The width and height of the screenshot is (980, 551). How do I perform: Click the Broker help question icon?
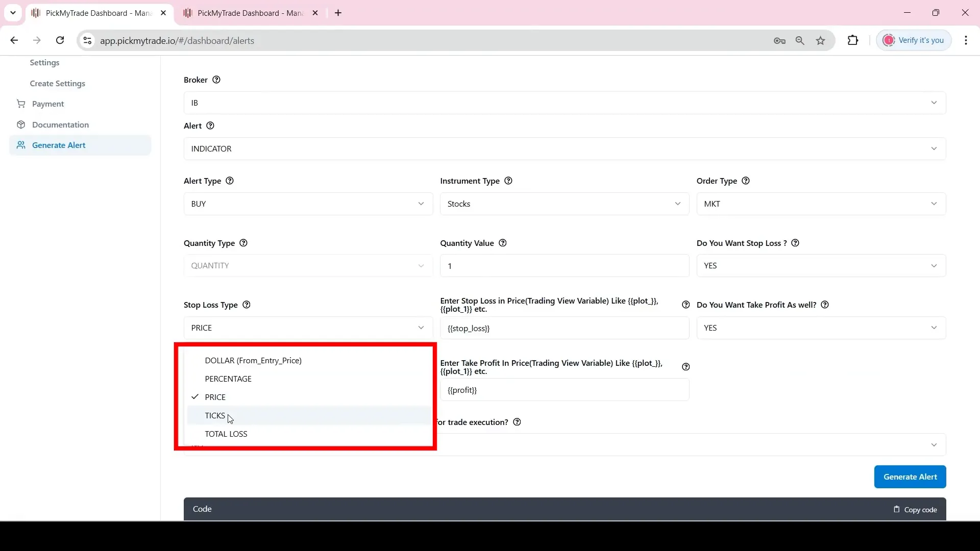pyautogui.click(x=216, y=80)
